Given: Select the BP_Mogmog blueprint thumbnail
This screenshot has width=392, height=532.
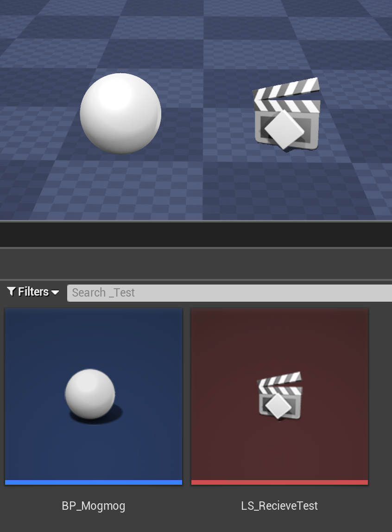Looking at the screenshot, I should pyautogui.click(x=94, y=396).
